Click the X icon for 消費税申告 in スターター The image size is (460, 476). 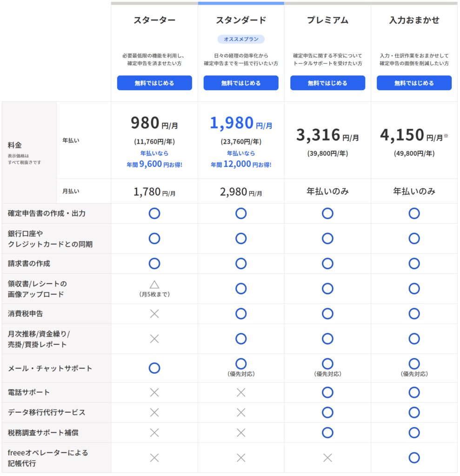(154, 314)
